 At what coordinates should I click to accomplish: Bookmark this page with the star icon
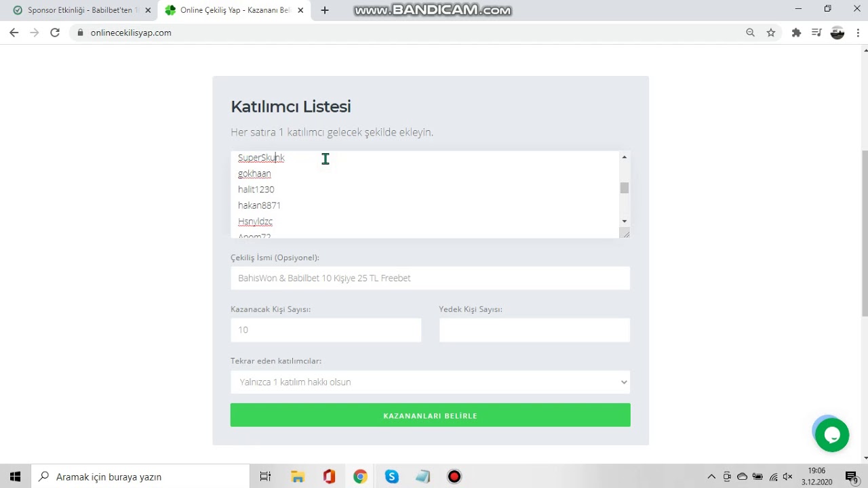click(x=771, y=33)
